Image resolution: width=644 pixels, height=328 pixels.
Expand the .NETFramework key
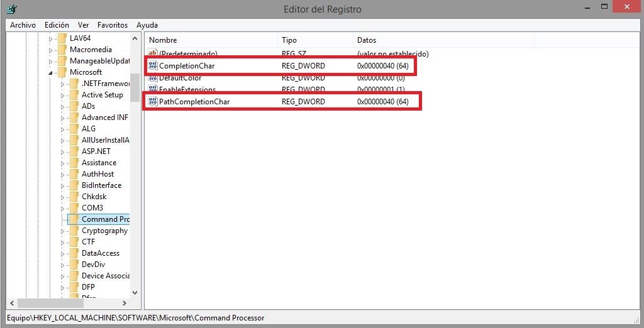[63, 84]
